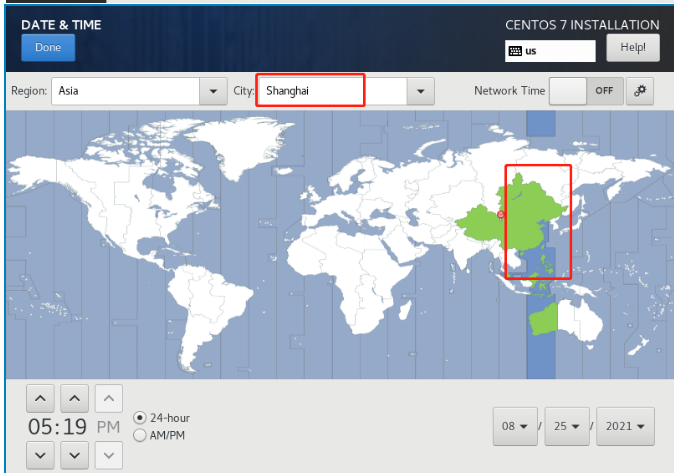Click Greenland on the world map
This screenshot has width=674, height=473.
241,144
